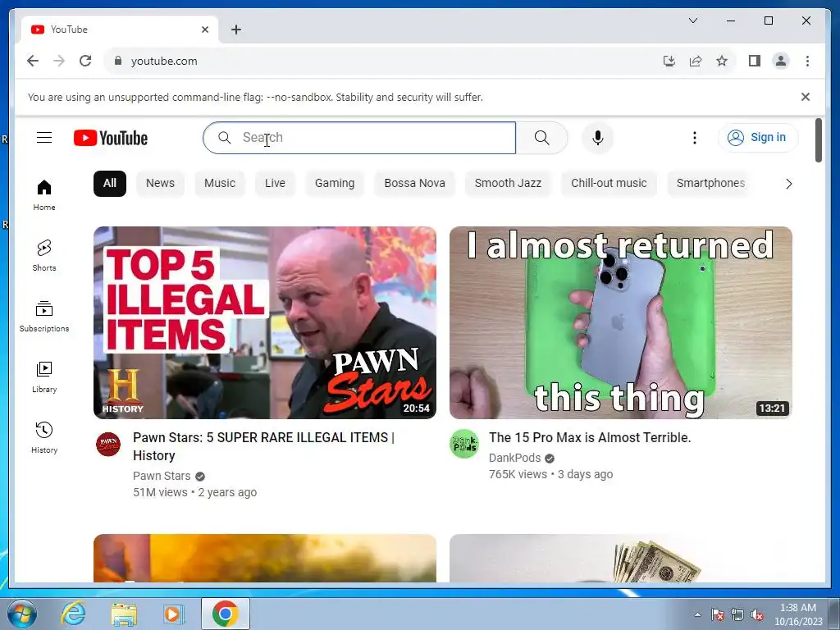Viewport: 840px width, 630px height.
Task: Show hidden tray icons arrow
Action: tap(697, 614)
